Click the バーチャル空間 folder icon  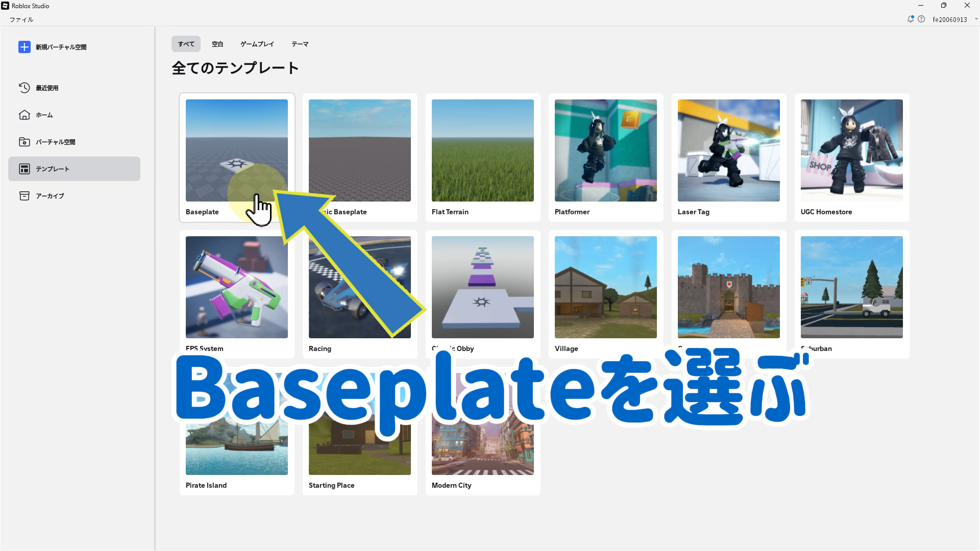pos(24,142)
